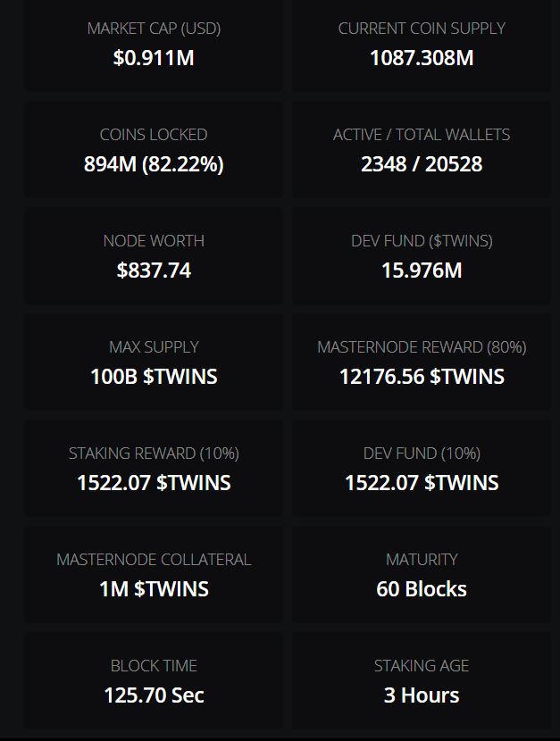Viewport: 560px width, 741px height.
Task: Click the Masternode Collateral card
Action: point(154,575)
